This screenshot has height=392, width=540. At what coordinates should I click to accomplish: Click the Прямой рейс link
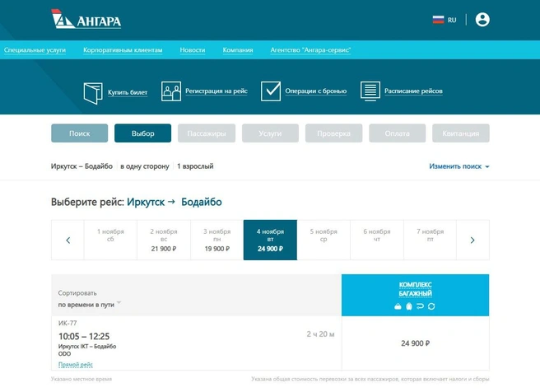(76, 365)
